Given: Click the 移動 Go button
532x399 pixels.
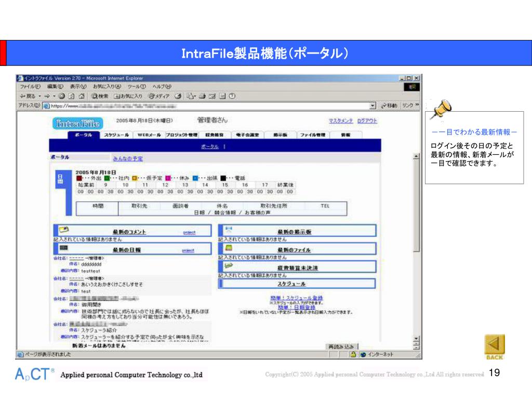Looking at the screenshot, I should (x=389, y=105).
